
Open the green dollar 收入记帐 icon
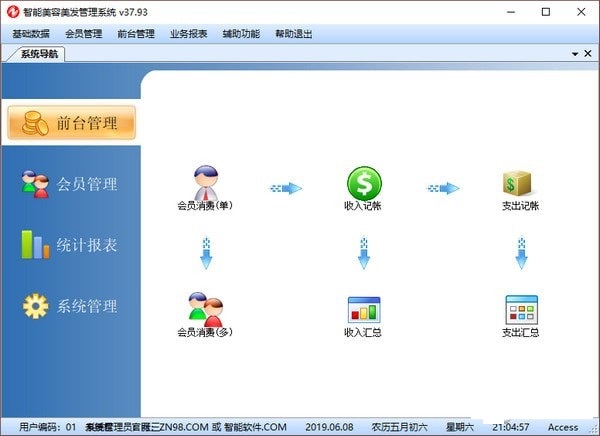(x=364, y=183)
